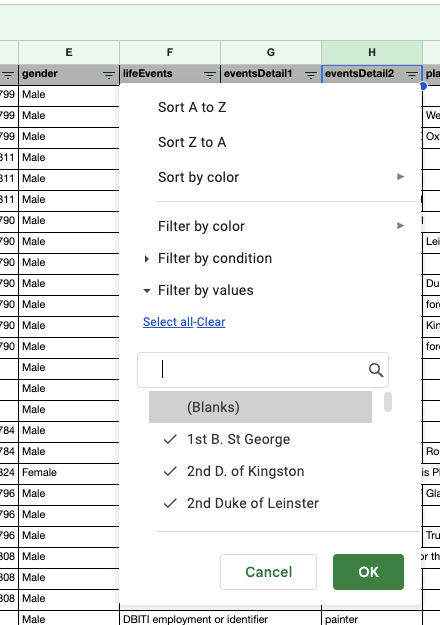Open the Sort by color submenu
Screen dimensions: 440x625
click(x=281, y=177)
